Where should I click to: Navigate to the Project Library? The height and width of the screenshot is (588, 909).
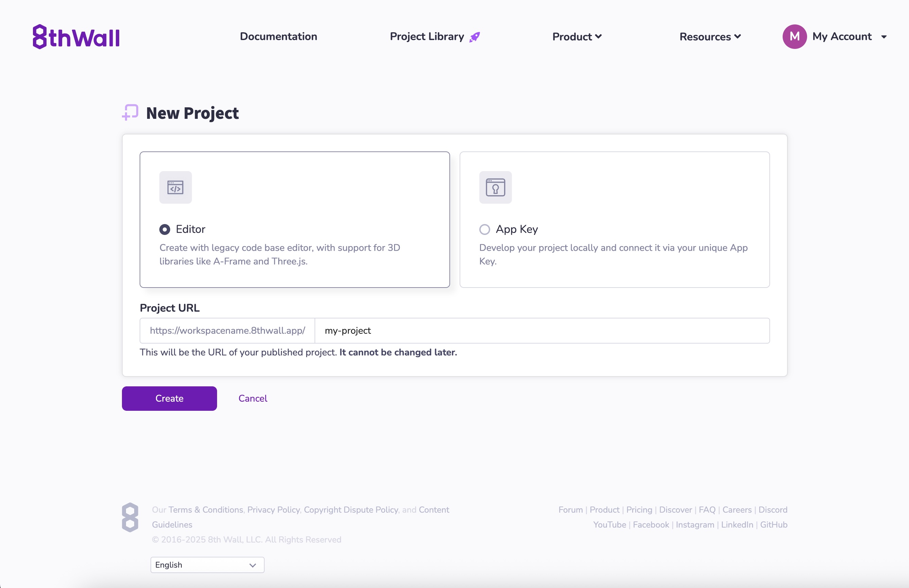pos(426,36)
